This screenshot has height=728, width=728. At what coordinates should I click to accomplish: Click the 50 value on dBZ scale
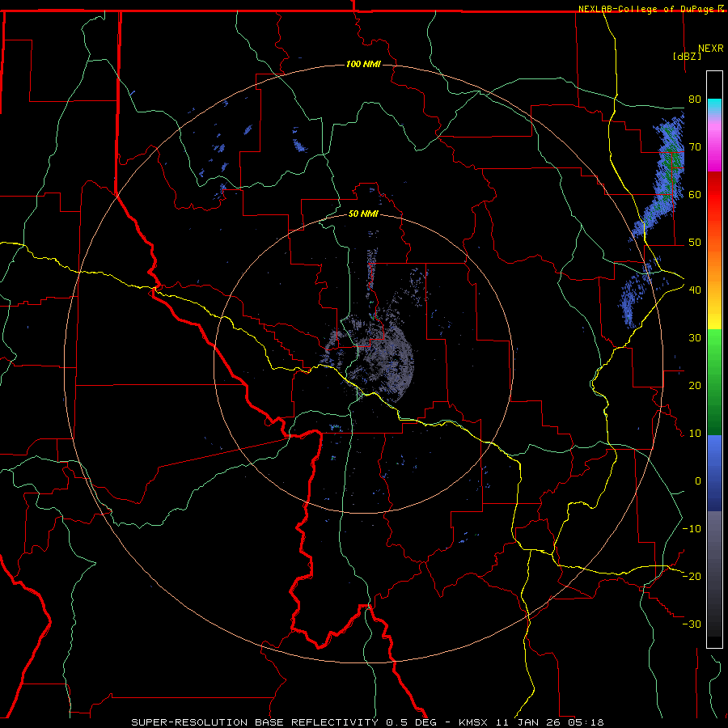tap(695, 243)
